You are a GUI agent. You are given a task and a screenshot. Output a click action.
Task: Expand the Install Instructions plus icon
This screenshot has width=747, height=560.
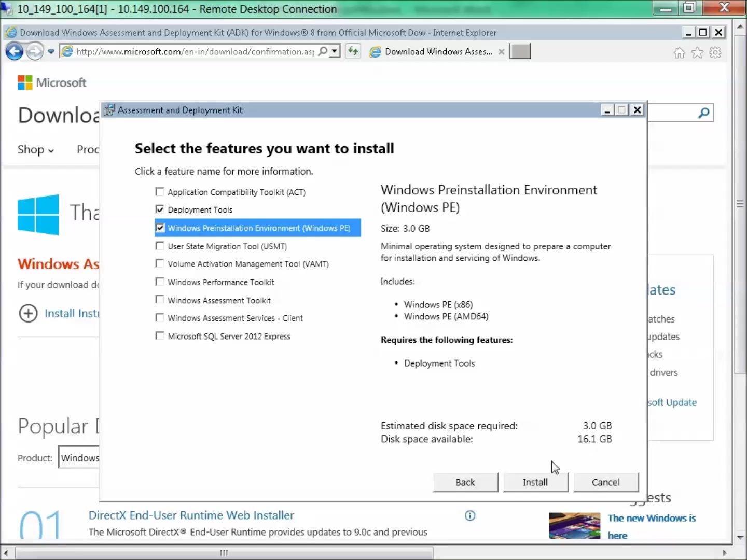click(28, 313)
